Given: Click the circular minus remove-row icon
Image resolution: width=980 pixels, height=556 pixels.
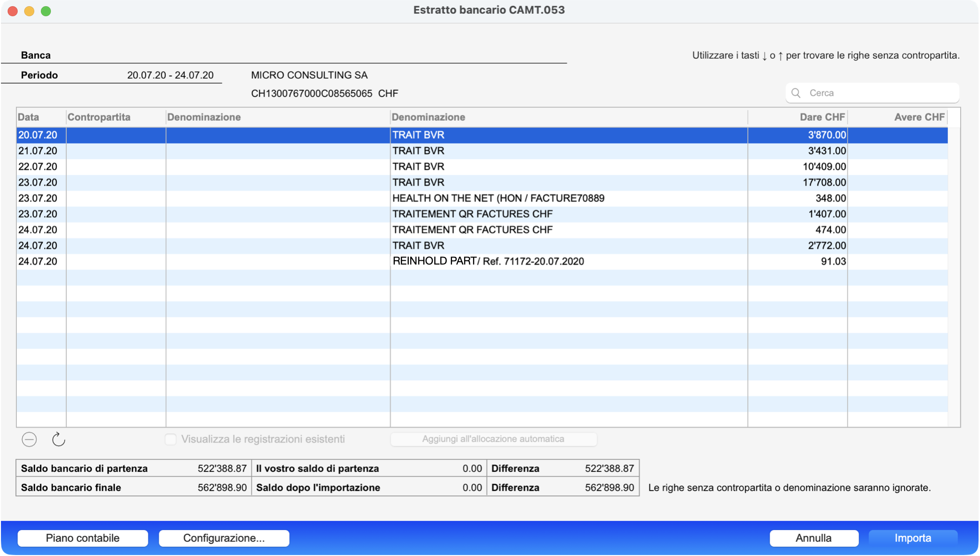Looking at the screenshot, I should pyautogui.click(x=29, y=440).
